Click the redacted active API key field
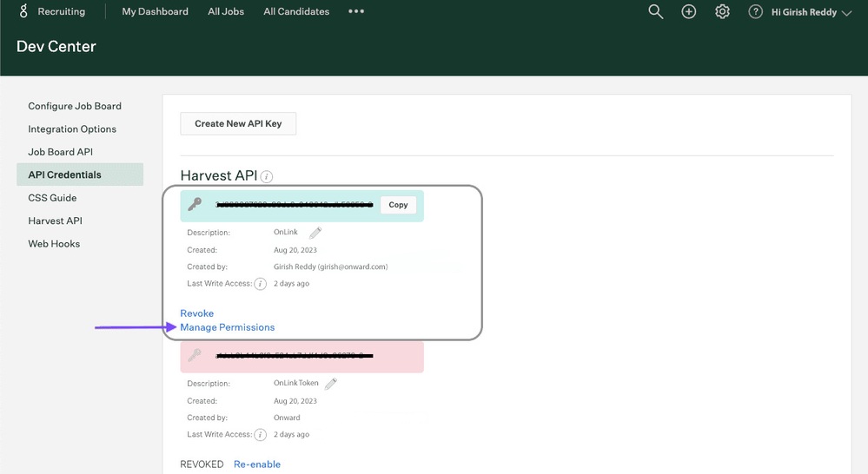Viewport: 868px width, 474px height. (294, 205)
